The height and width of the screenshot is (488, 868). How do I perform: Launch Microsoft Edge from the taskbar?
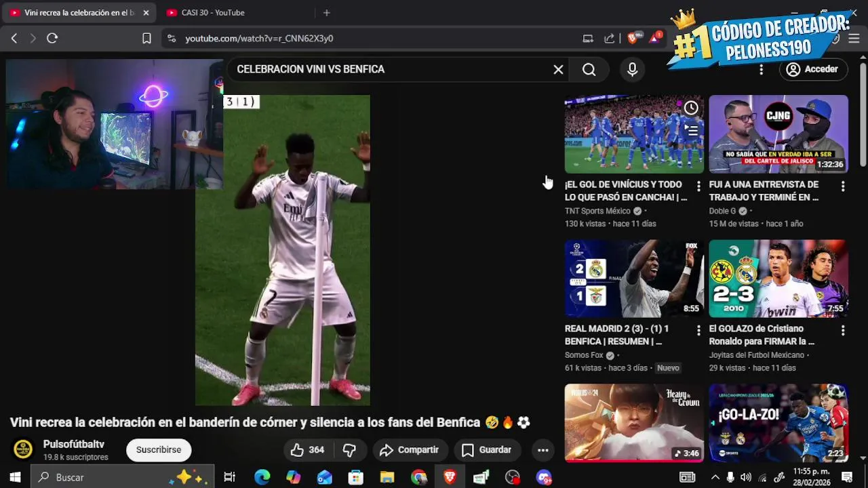tap(262, 477)
